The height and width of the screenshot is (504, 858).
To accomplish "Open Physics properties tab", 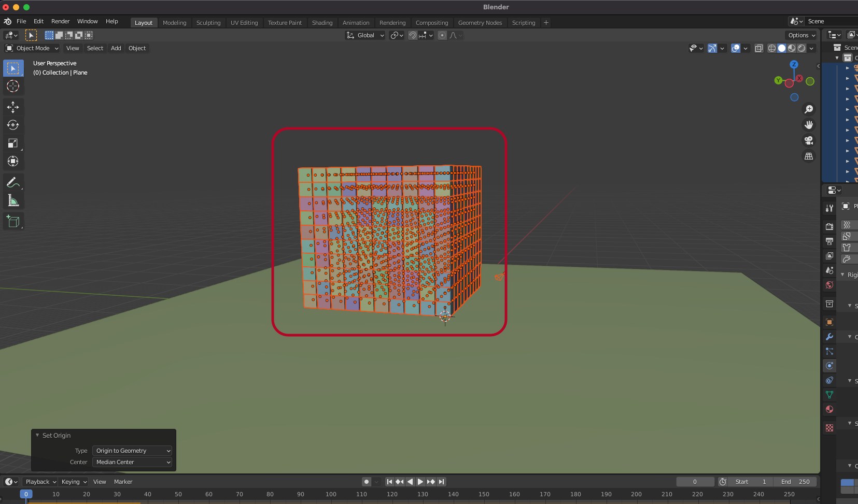I will (829, 365).
